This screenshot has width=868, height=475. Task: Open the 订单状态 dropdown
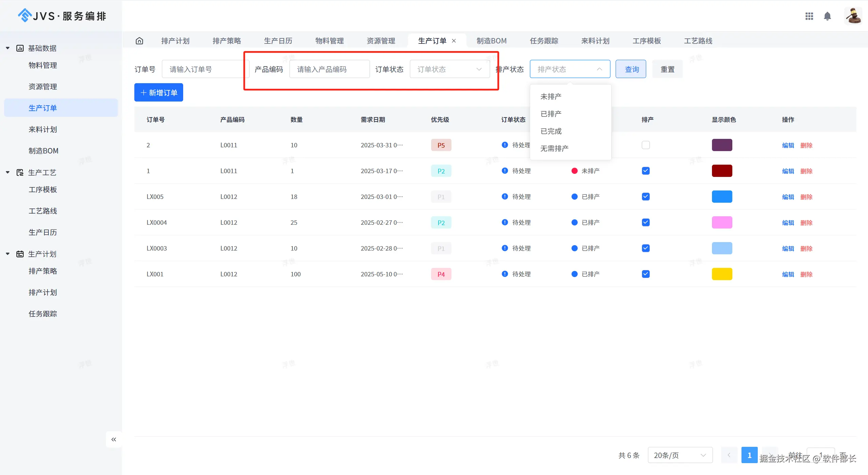pyautogui.click(x=449, y=69)
